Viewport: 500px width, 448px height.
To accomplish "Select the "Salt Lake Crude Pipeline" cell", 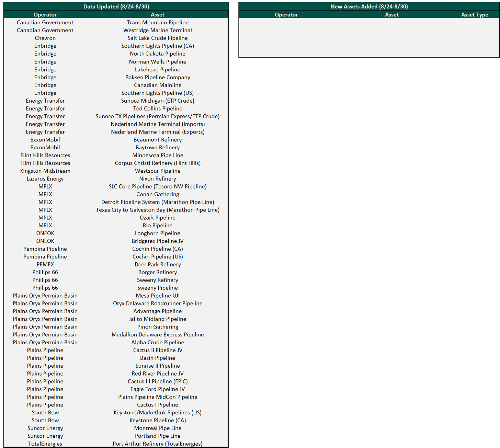I will [158, 38].
